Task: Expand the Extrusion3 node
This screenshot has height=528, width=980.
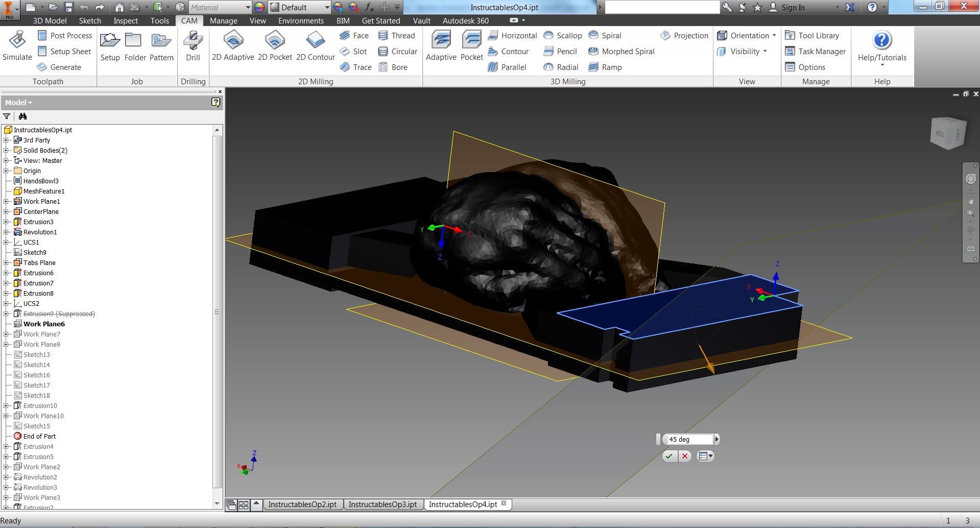Action: pyautogui.click(x=6, y=222)
